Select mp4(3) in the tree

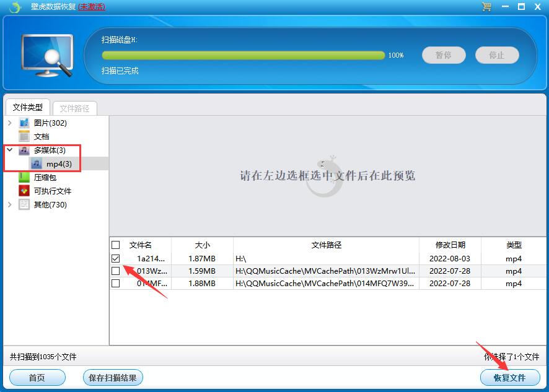coord(59,164)
